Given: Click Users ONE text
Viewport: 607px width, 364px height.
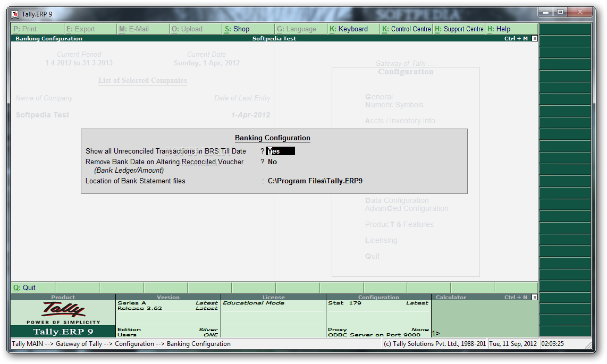Looking at the screenshot, I should point(167,335).
